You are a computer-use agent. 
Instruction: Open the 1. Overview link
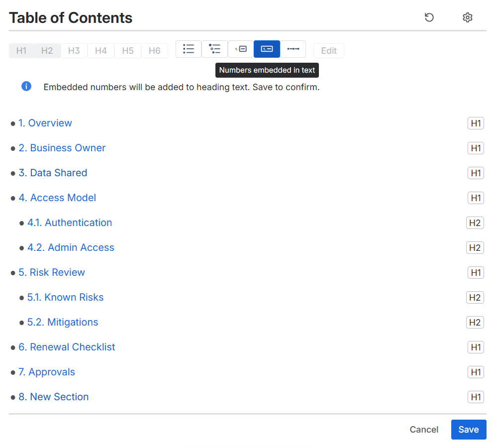45,123
